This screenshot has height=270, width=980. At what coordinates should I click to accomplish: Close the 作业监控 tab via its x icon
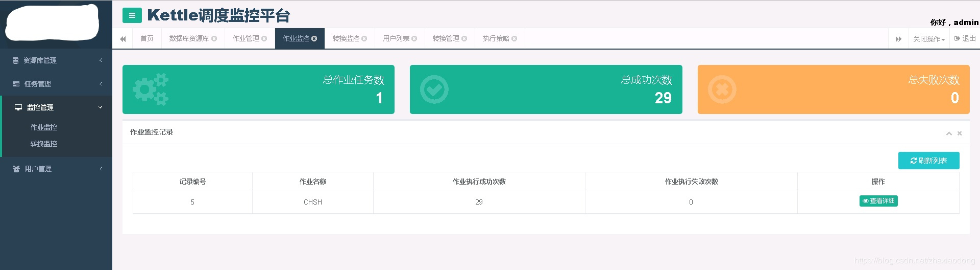point(314,39)
